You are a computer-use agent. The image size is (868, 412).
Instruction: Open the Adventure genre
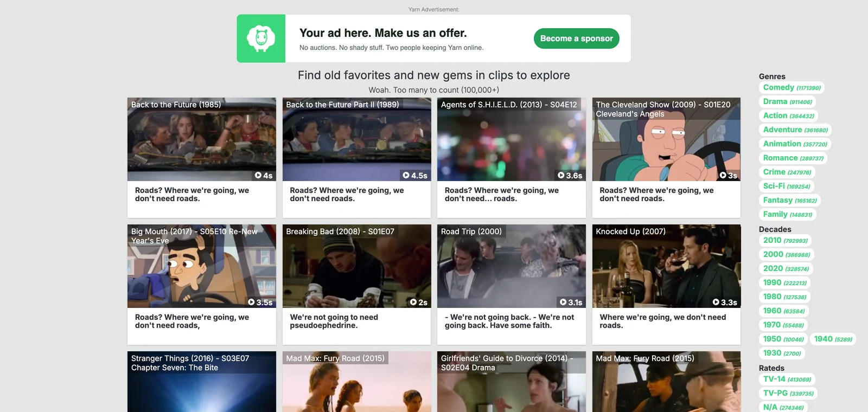pyautogui.click(x=795, y=130)
